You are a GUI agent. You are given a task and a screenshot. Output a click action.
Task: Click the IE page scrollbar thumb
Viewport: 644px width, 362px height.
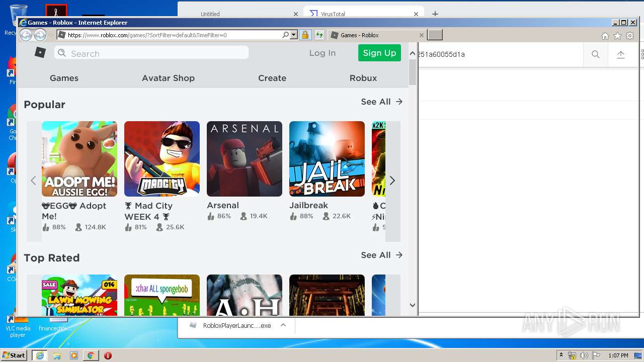(x=413, y=72)
